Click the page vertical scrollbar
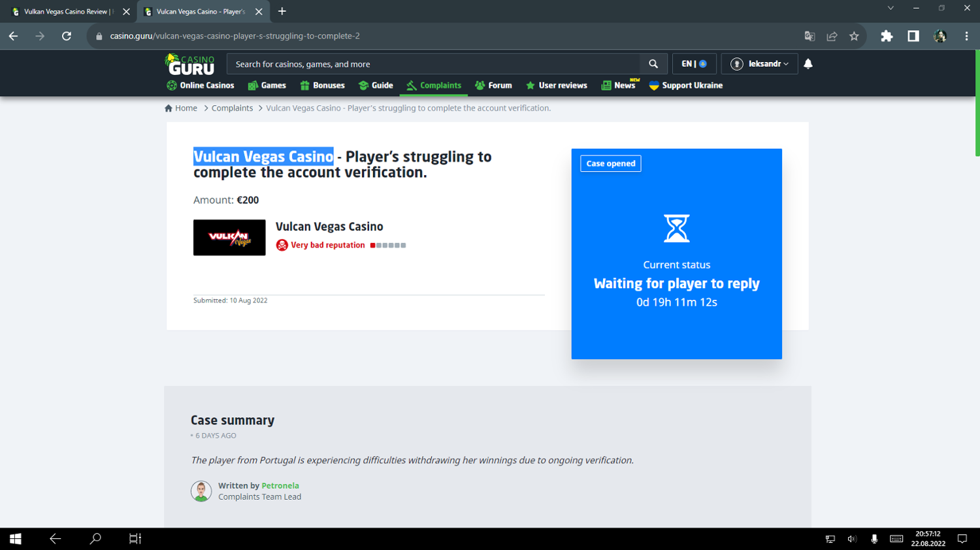Viewport: 980px width, 550px height. pyautogui.click(x=977, y=105)
